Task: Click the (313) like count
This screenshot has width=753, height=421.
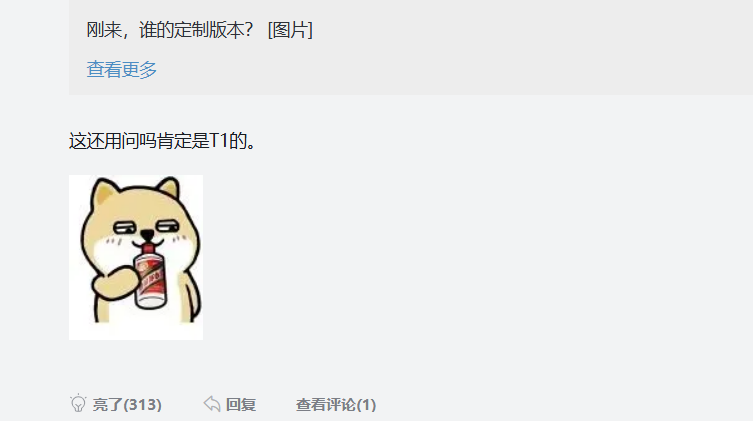Action: pos(142,405)
